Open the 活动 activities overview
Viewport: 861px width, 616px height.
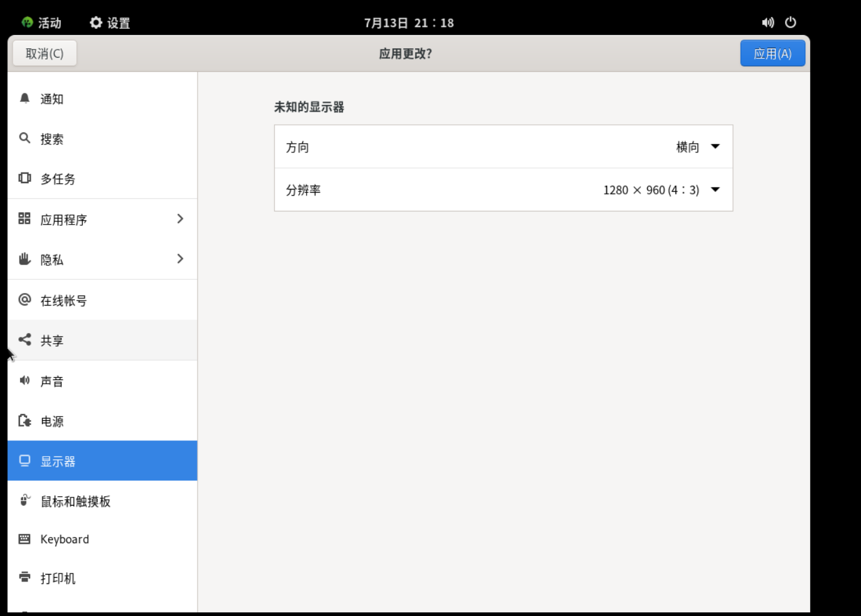[x=41, y=23]
